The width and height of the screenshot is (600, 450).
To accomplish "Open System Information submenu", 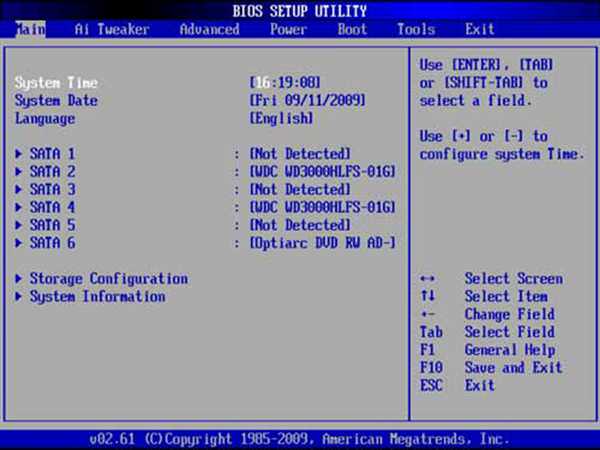I will point(98,297).
